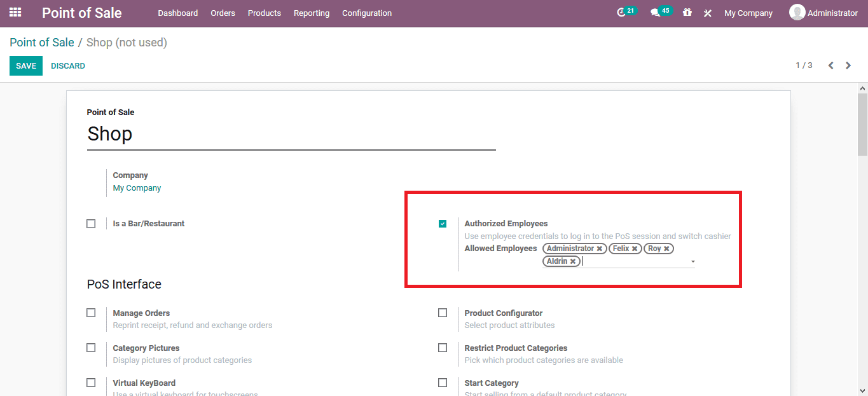Enable the Is a Bar/Restaurant checkbox

[91, 224]
